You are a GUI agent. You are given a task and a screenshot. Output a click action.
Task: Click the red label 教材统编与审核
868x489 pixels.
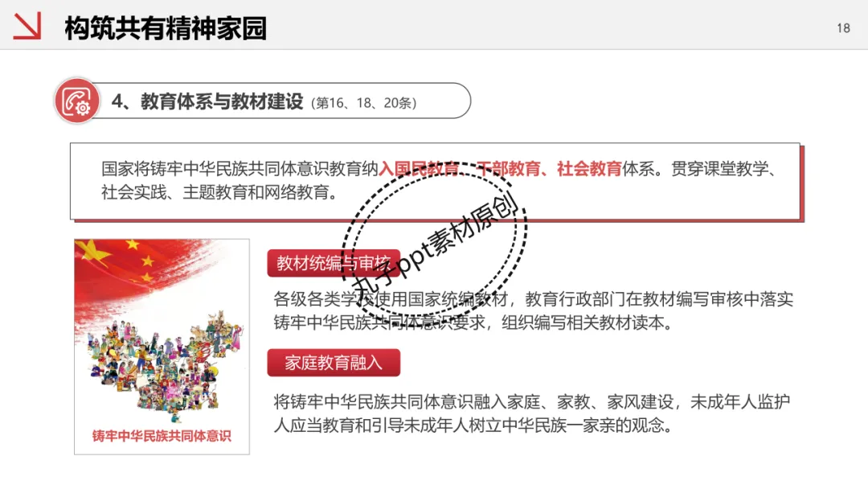(x=334, y=263)
